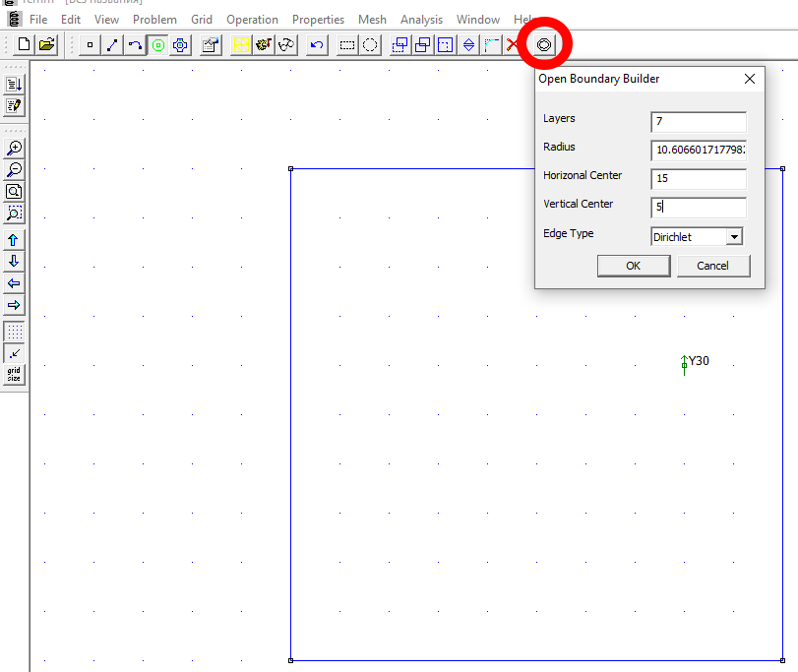Image resolution: width=798 pixels, height=672 pixels.
Task: Switch to point (node) editing mode
Action: coord(91,44)
